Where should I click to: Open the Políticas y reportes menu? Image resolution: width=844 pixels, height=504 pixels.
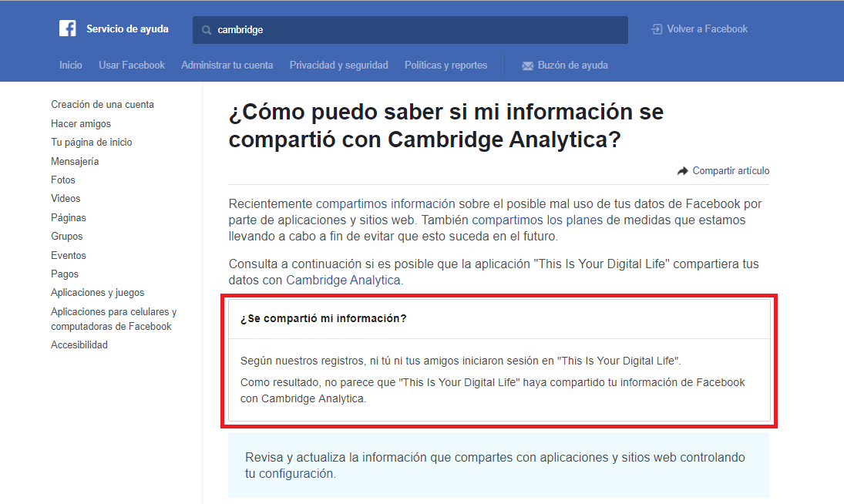coord(446,65)
